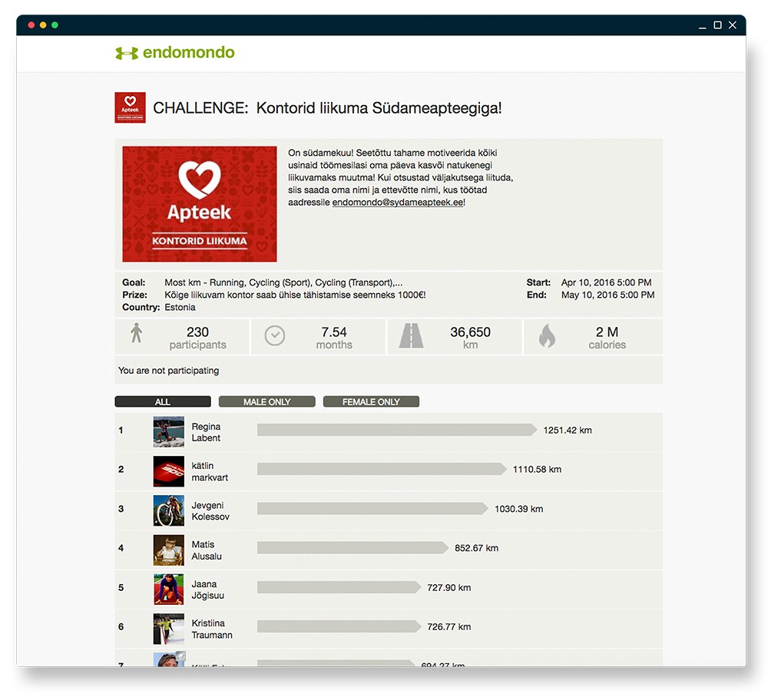Switch to the MALE ONLY filter

[267, 401]
